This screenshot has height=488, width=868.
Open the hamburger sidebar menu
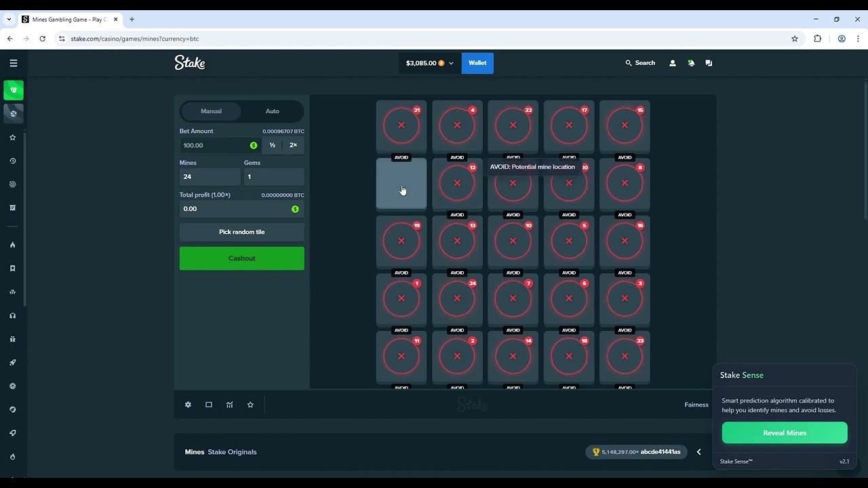coord(13,63)
